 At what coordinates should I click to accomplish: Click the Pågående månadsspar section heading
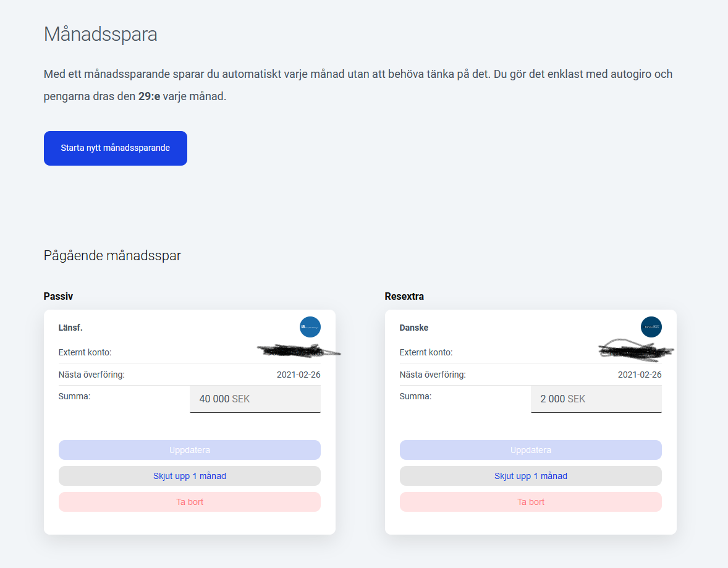112,255
